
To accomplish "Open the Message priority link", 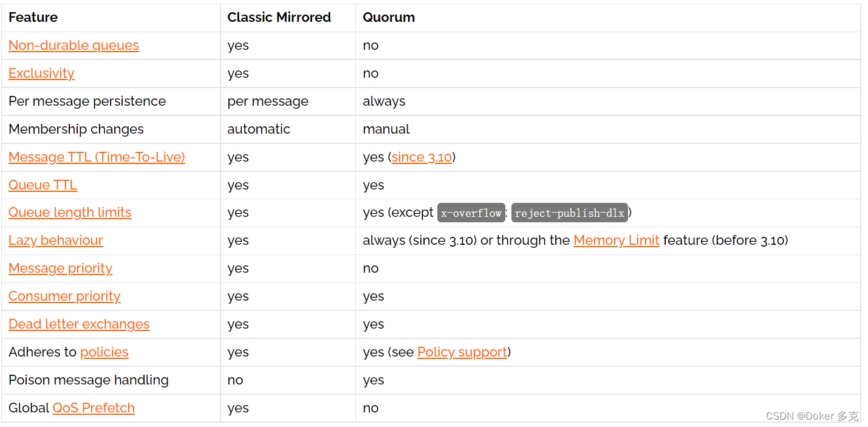I will click(60, 268).
